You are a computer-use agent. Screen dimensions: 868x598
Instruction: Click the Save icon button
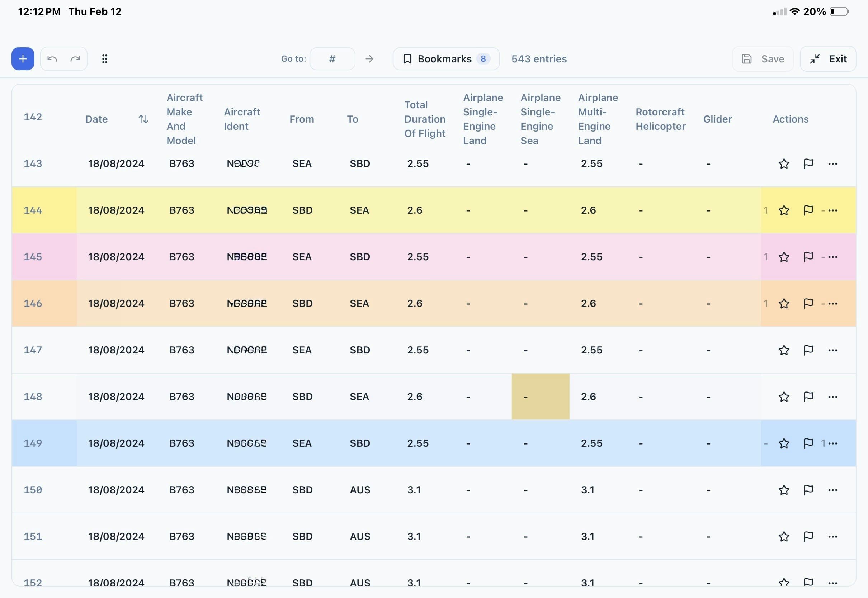tap(747, 59)
